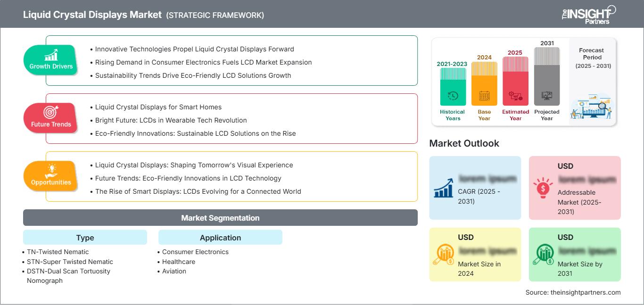The width and height of the screenshot is (644, 305).
Task: Click The Rise of Smart Displays bullet
Action: click(x=198, y=191)
